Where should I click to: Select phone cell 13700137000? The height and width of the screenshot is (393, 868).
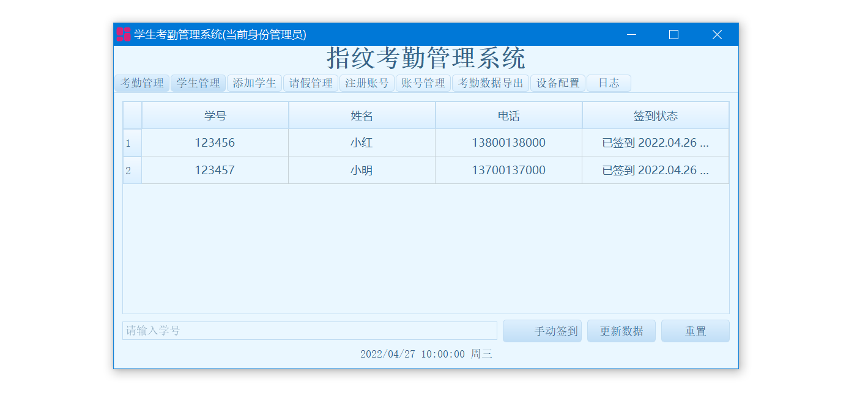tap(509, 171)
